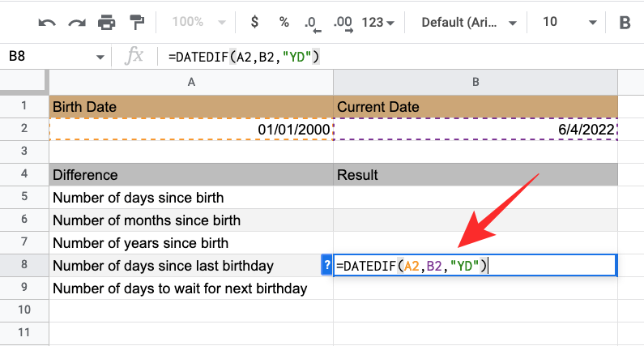The image size is (644, 346).
Task: Open the 100% zoom dropdown
Action: click(x=195, y=23)
